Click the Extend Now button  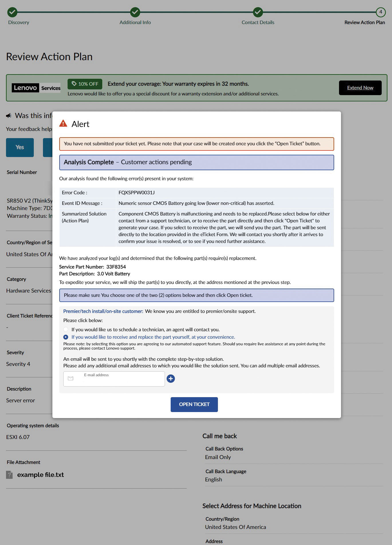pos(360,88)
